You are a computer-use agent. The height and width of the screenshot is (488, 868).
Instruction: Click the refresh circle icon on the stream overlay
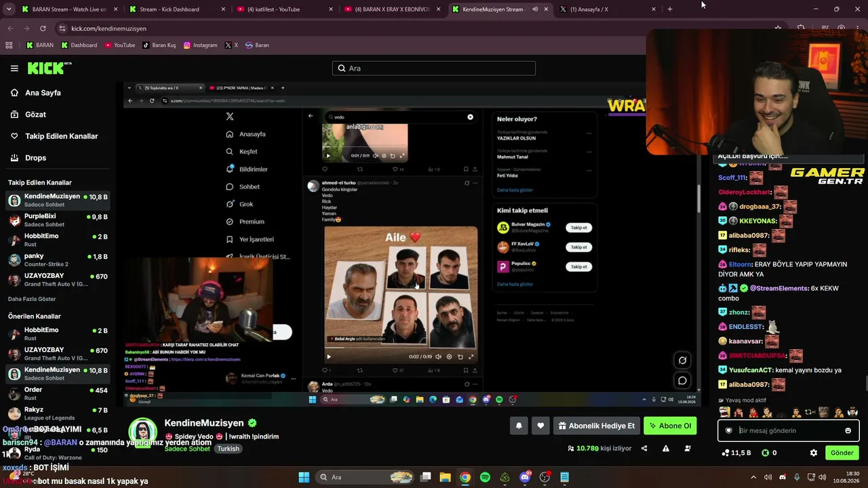point(682,361)
